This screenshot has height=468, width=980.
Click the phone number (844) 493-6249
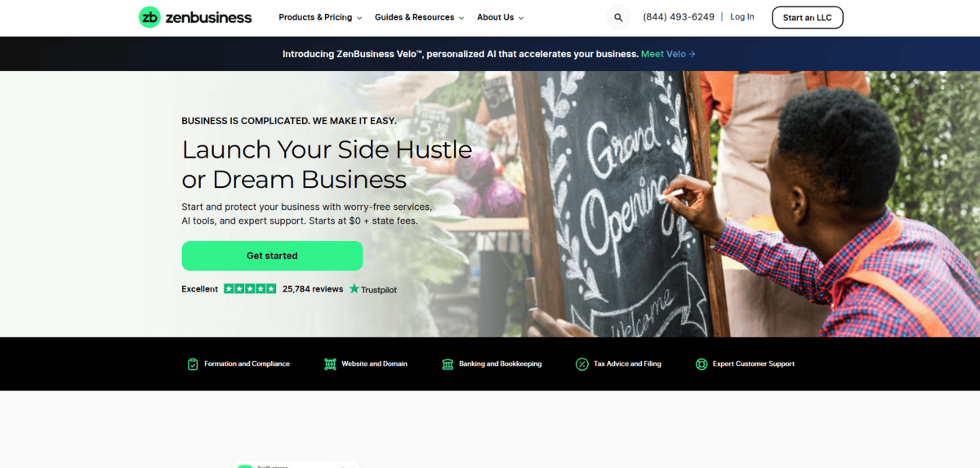679,17
